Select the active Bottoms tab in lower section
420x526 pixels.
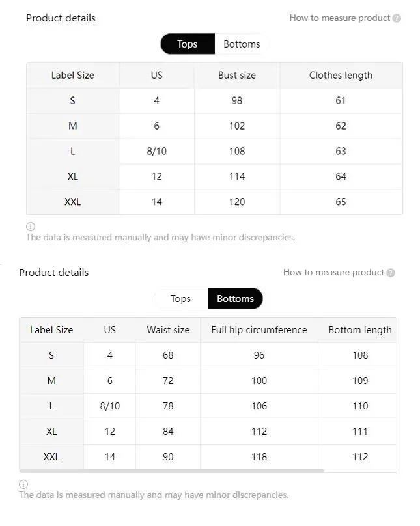pos(235,299)
